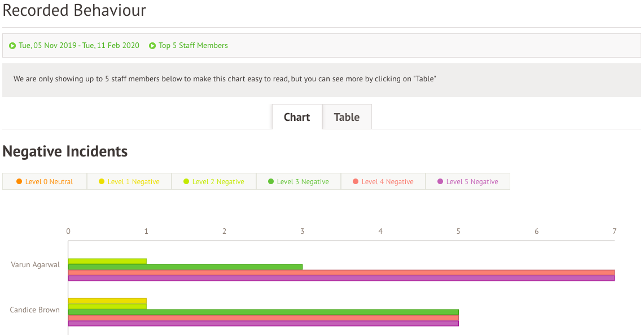The width and height of the screenshot is (644, 335).
Task: Click the orange Level 0 Neutral dot
Action: 19,181
